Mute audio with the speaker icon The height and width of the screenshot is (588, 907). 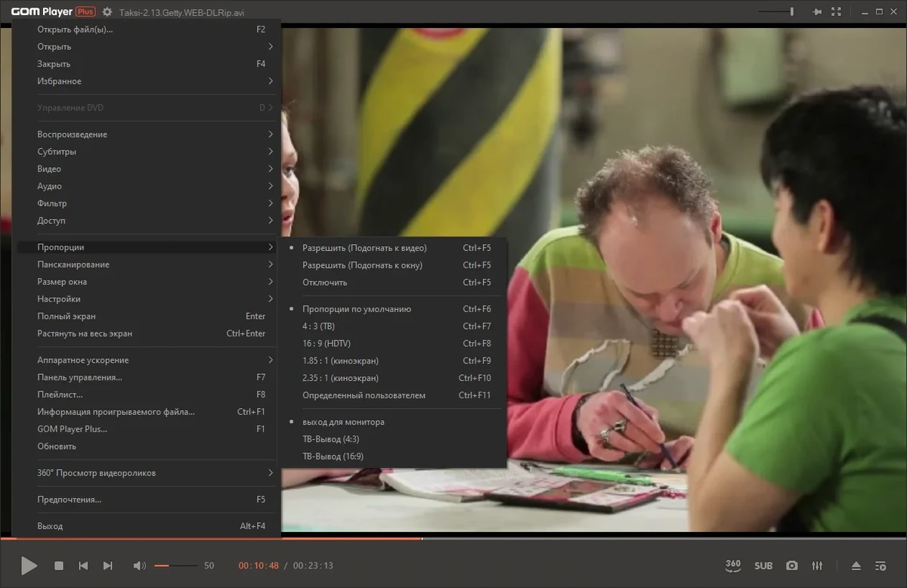(139, 565)
